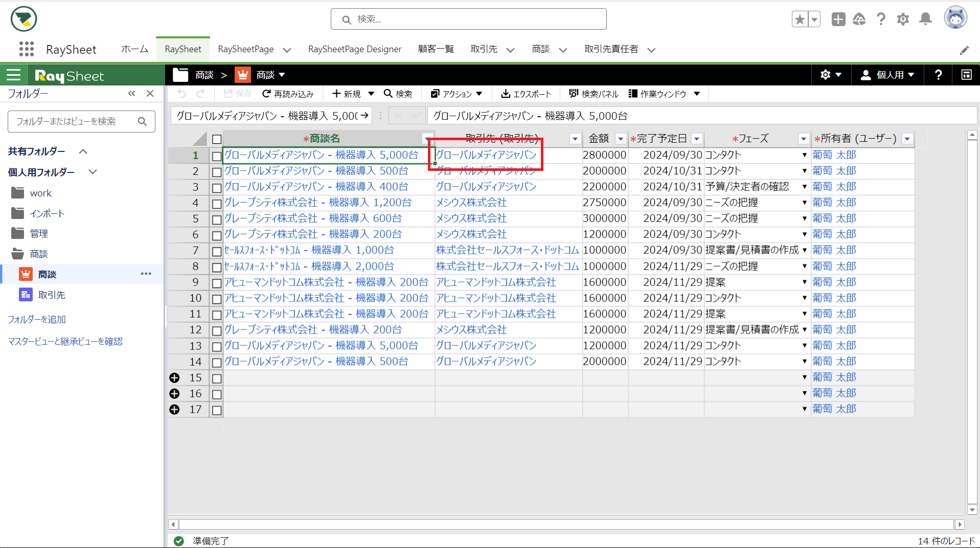Viewport: 980px width, 548px height.
Task: Open the 個人用 user dropdown
Action: tap(887, 75)
